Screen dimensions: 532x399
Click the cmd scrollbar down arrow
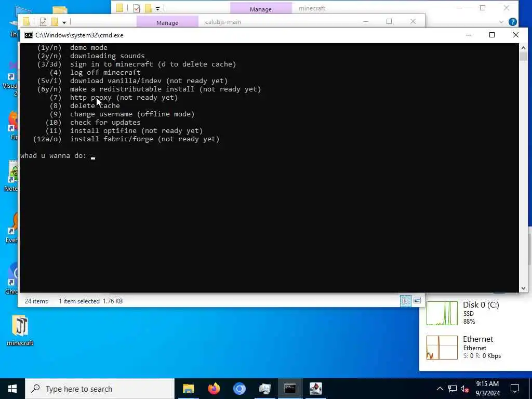point(523,288)
